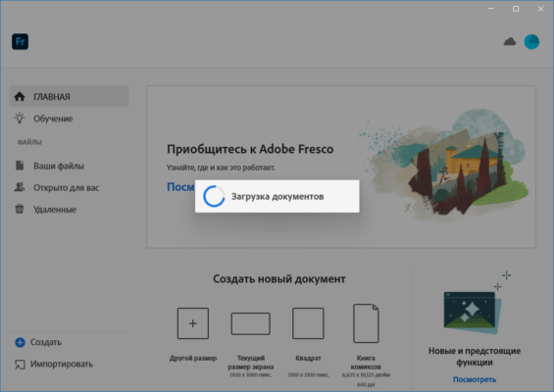
Task: Click the Новые и предстоящие функции text
Action: 475,357
